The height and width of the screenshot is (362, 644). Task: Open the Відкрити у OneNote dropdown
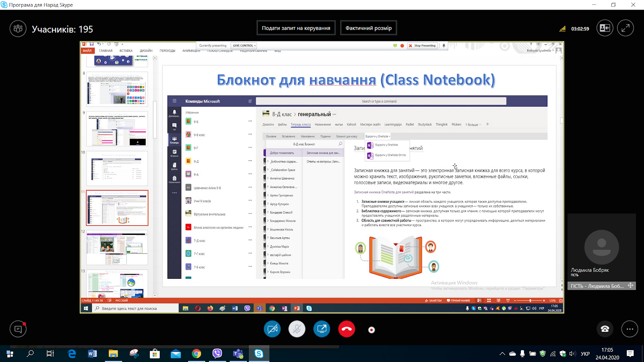(378, 136)
